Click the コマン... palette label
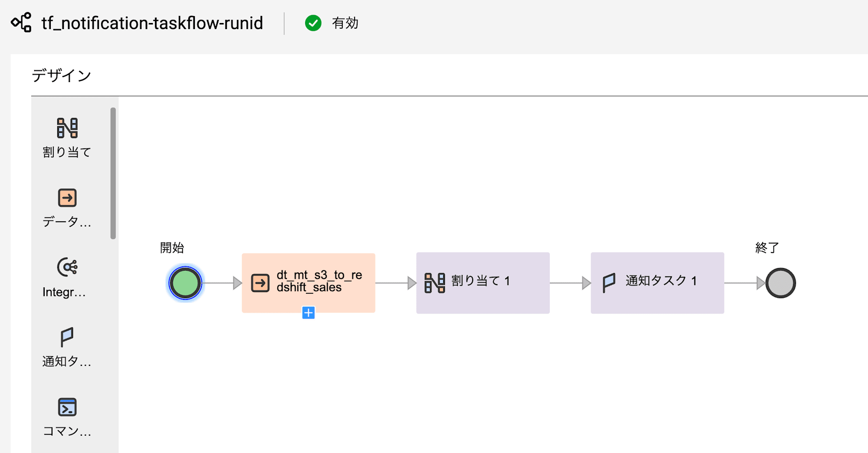This screenshot has height=453, width=868. pos(67,431)
